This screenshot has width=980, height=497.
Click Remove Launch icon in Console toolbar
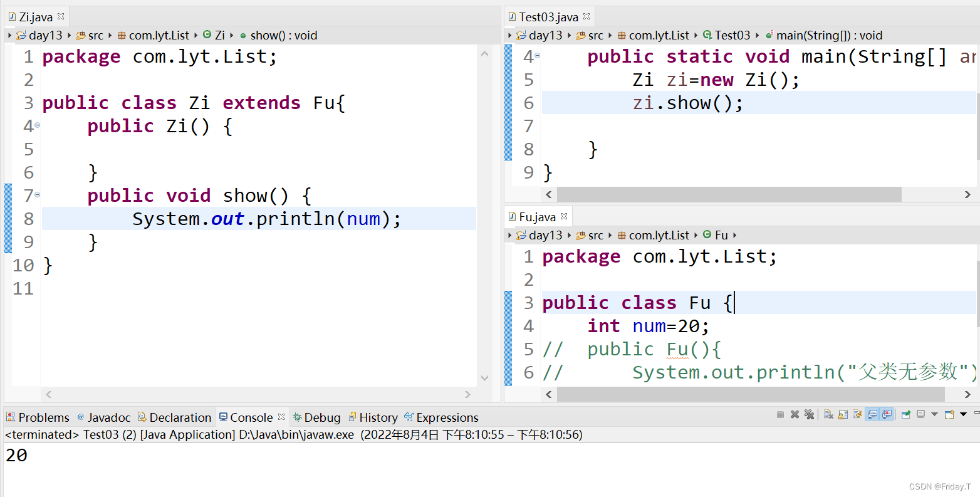[x=795, y=414]
